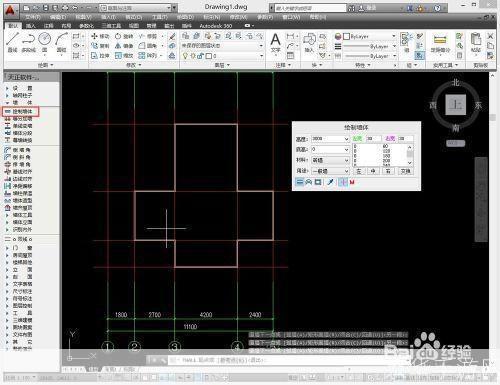Viewport: 500px width, 385px height.
Task: Toggle the red M modulus switch in dialog
Action: tap(352, 182)
